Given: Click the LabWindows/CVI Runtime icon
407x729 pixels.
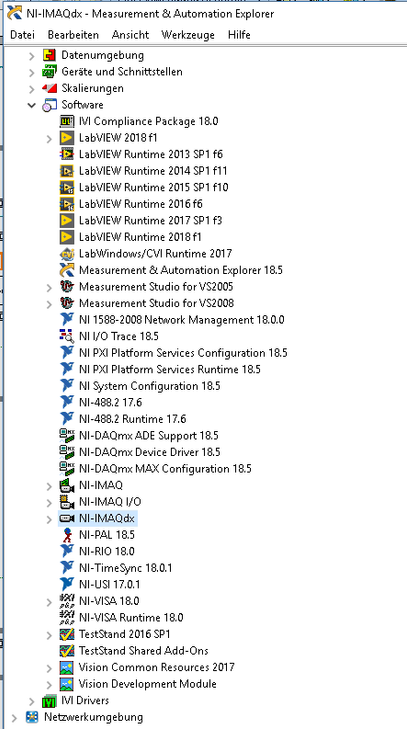Looking at the screenshot, I should point(67,254).
